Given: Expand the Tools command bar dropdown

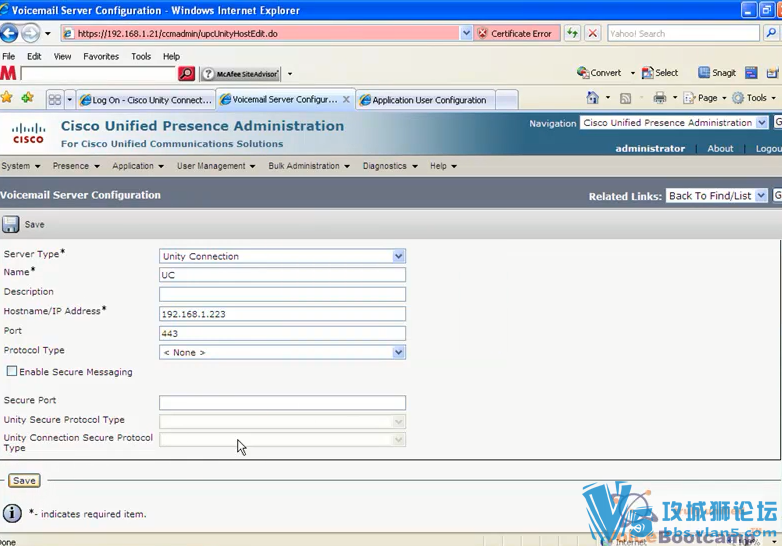Looking at the screenshot, I should point(774,98).
